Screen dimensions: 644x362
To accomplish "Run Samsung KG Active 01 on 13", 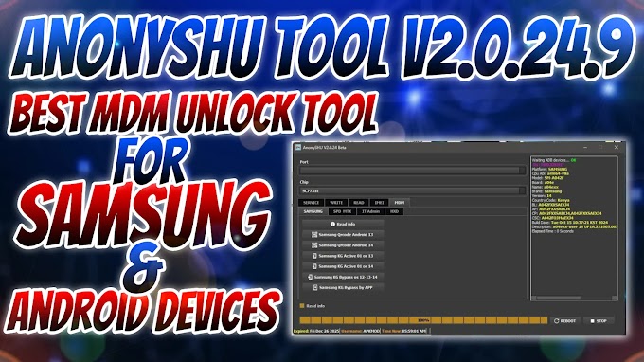I will click(343, 256).
